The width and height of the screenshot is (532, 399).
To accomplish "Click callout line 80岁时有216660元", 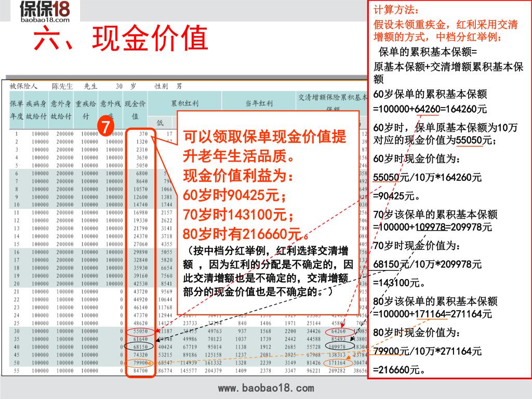I will click(x=246, y=234).
